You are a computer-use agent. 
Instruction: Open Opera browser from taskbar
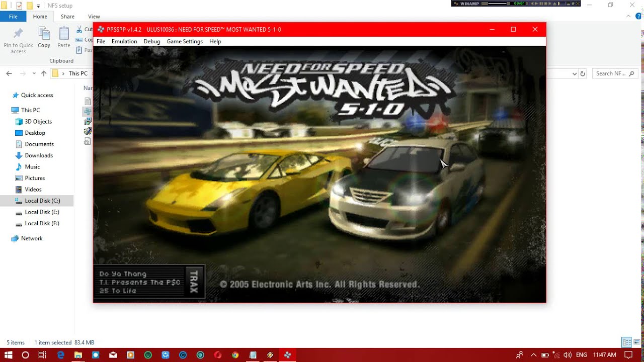(218, 355)
